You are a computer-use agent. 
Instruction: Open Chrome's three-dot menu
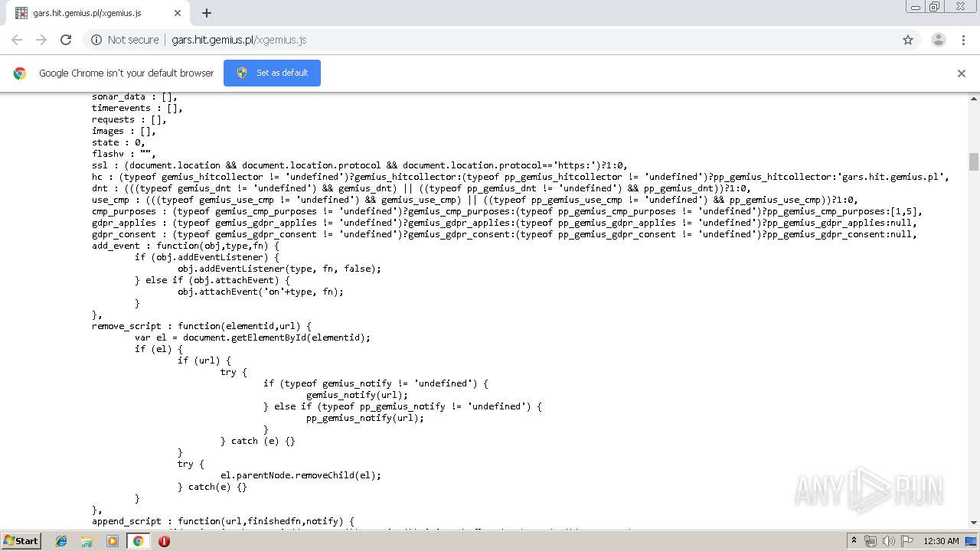[963, 40]
